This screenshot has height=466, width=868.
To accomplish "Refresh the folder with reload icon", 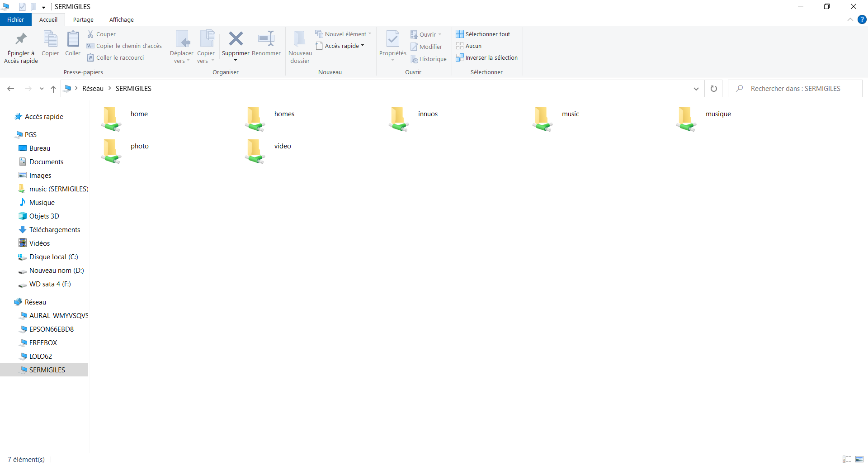I will pos(713,89).
